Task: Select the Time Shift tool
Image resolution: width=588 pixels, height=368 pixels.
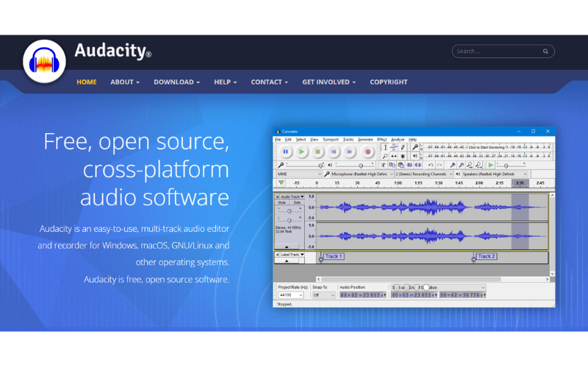Action: tap(394, 156)
